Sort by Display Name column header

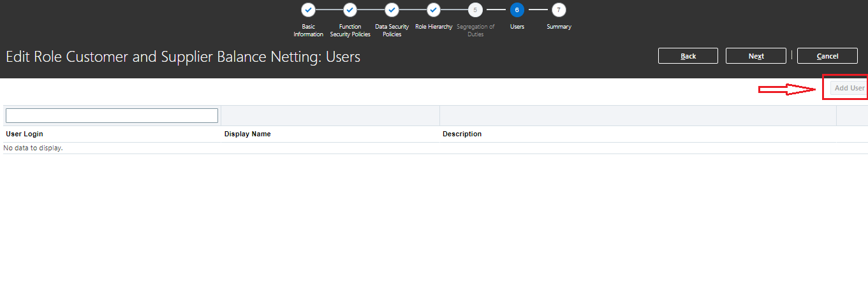247,134
